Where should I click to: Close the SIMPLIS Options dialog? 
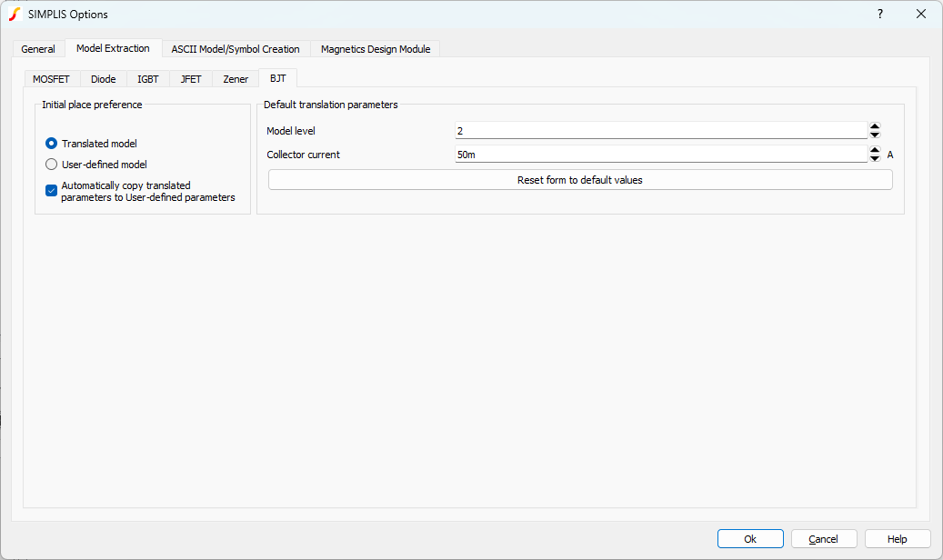[921, 14]
